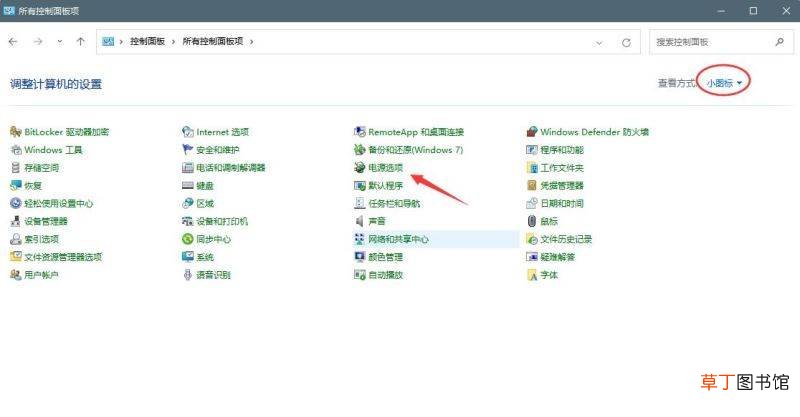Click the 安全和维护 flag icon
Viewport: 800px width, 417px height.
point(188,150)
